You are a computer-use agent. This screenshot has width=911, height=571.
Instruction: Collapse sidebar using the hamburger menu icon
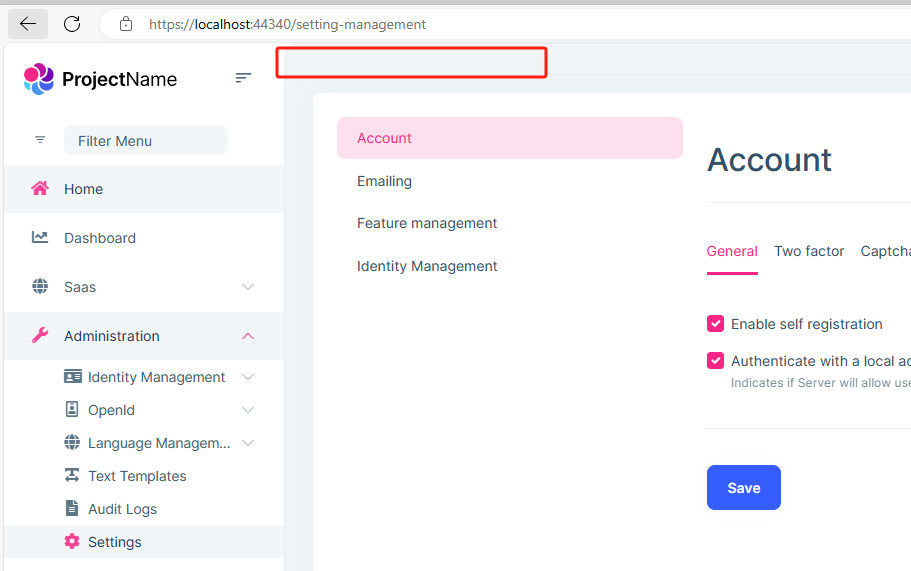pos(243,78)
